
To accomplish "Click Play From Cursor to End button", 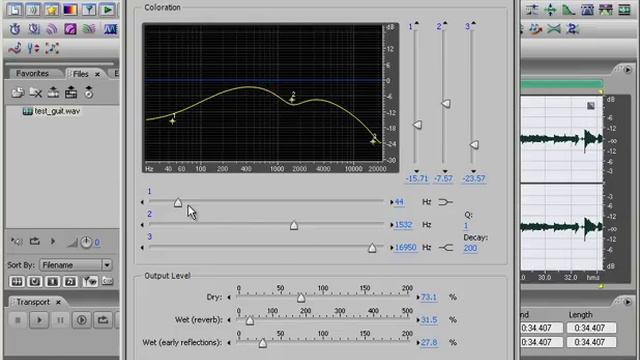I will [x=82, y=320].
